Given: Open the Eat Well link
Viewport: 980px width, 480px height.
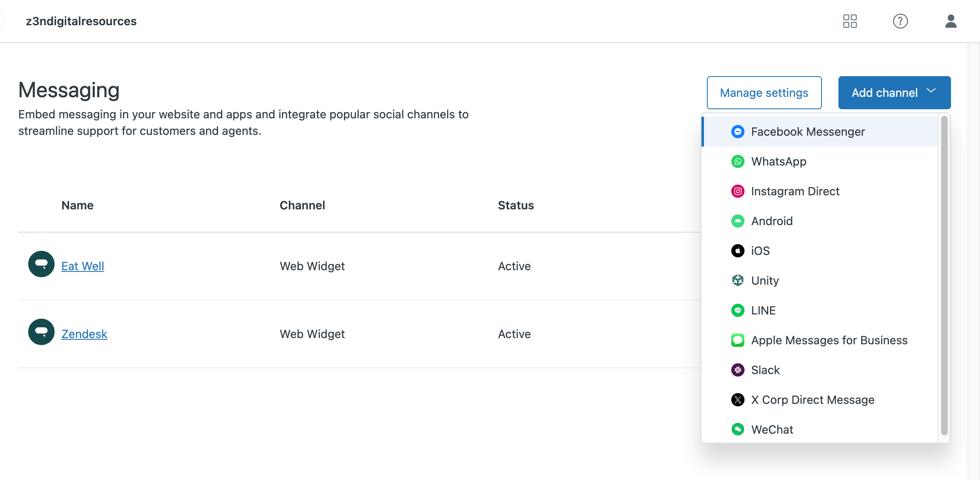Looking at the screenshot, I should [x=83, y=266].
